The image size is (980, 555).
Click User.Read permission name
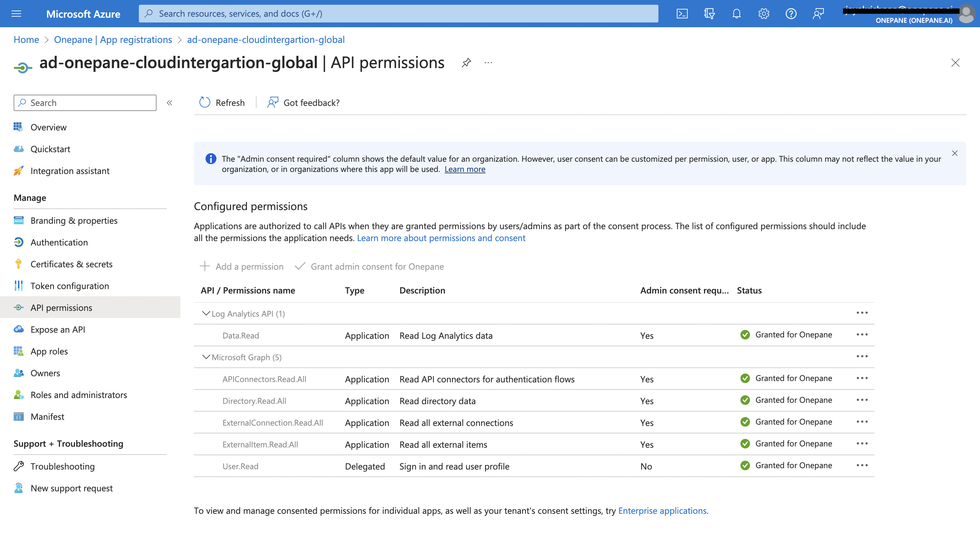pyautogui.click(x=240, y=466)
